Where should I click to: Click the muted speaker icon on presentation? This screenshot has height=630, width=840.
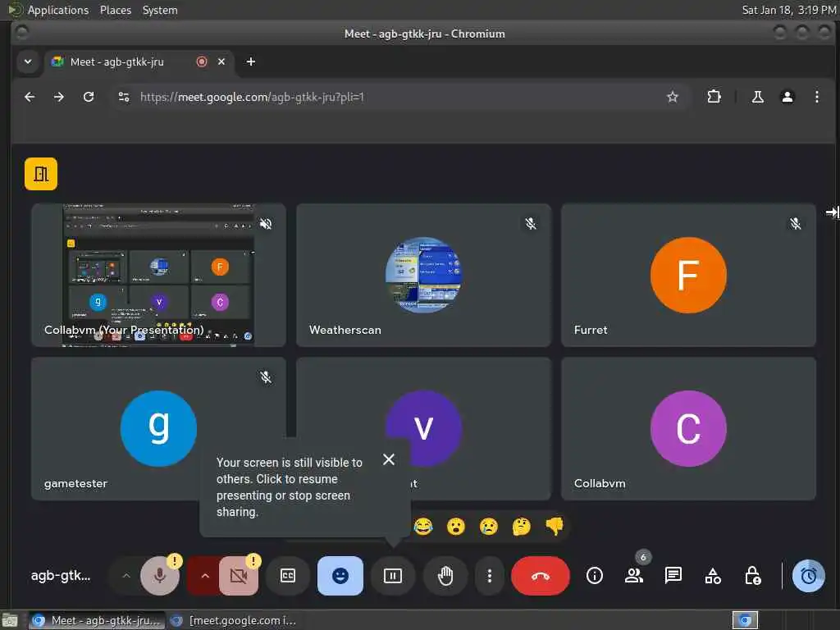(266, 224)
